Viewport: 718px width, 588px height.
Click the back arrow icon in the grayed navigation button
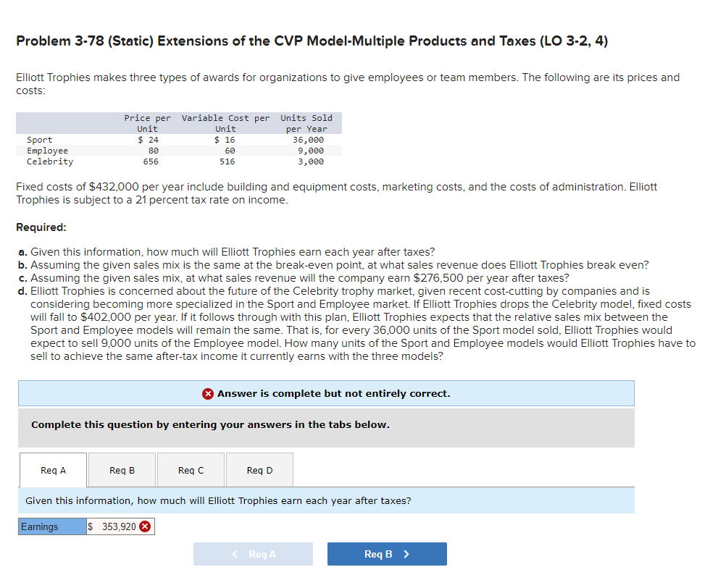[233, 554]
